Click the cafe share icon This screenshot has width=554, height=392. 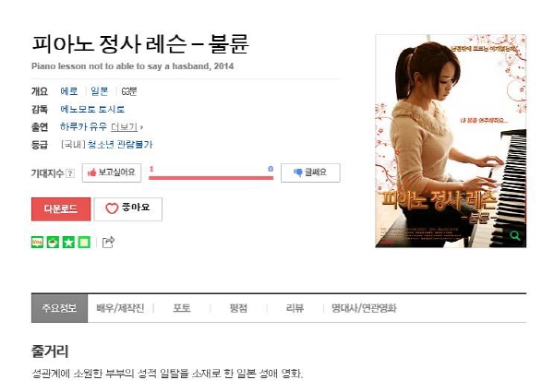coord(53,243)
